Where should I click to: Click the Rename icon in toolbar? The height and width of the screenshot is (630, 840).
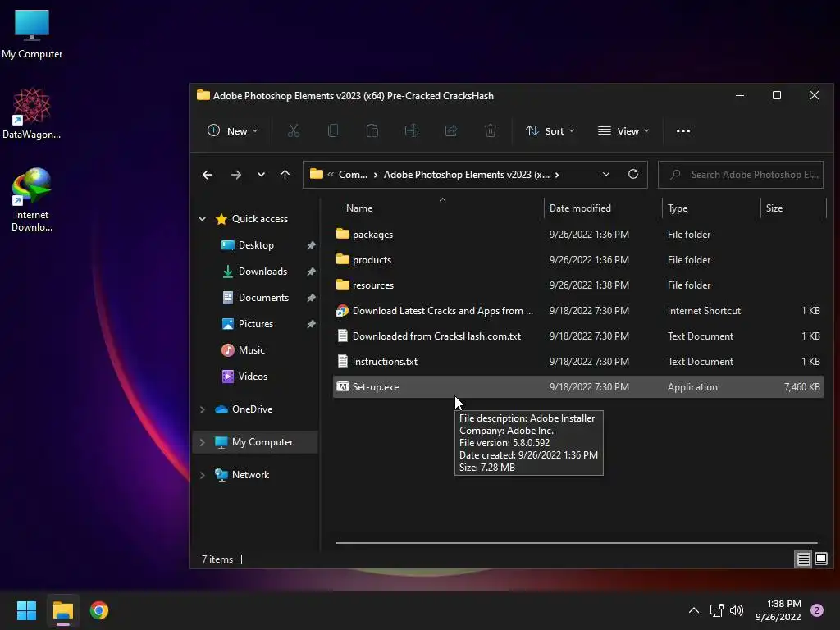pos(412,130)
